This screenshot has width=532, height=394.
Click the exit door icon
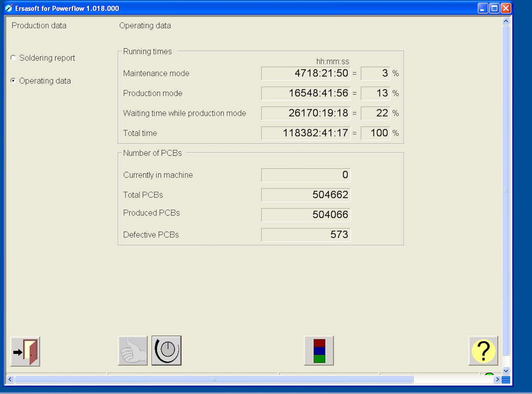pos(25,352)
